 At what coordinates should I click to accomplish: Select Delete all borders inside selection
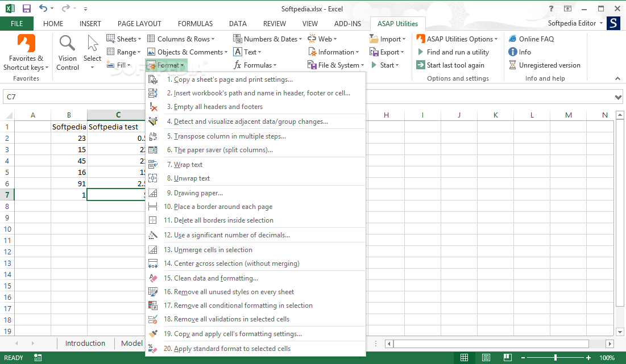pos(255,220)
